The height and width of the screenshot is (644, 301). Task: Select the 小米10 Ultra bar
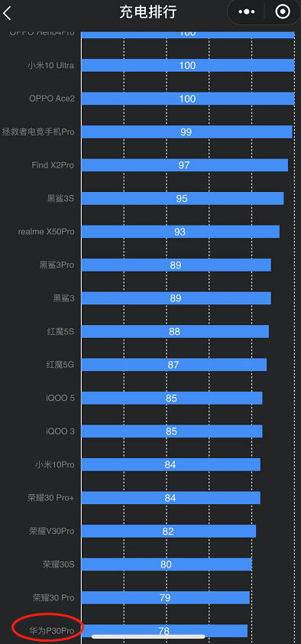188,65
